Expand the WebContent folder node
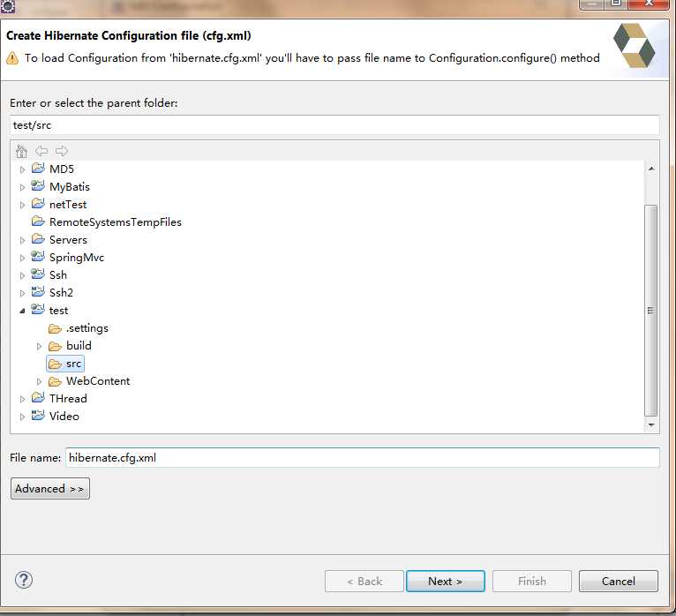 coord(39,381)
